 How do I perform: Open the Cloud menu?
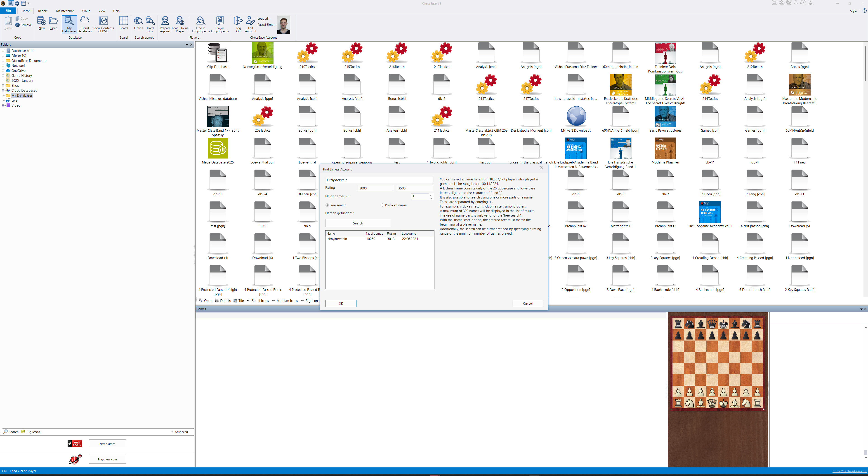(x=86, y=11)
